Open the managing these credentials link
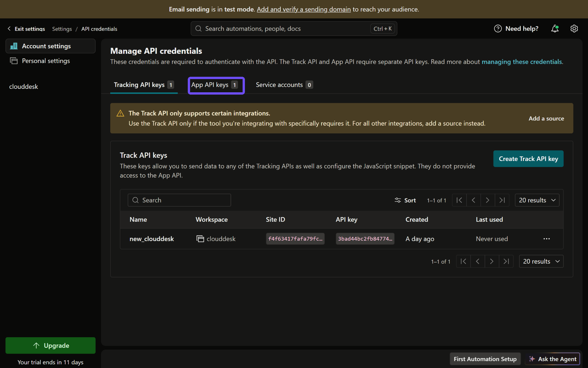 coord(522,62)
